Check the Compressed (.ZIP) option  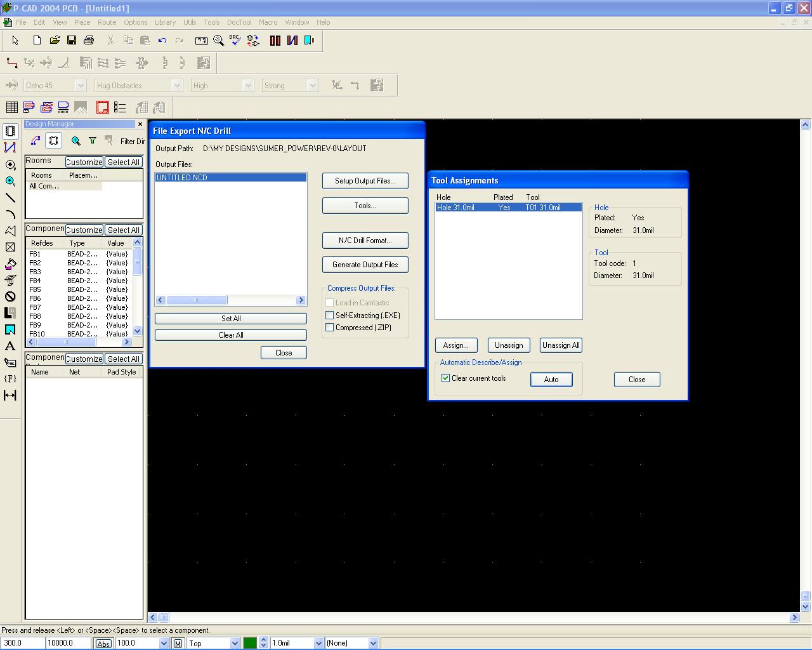click(330, 328)
